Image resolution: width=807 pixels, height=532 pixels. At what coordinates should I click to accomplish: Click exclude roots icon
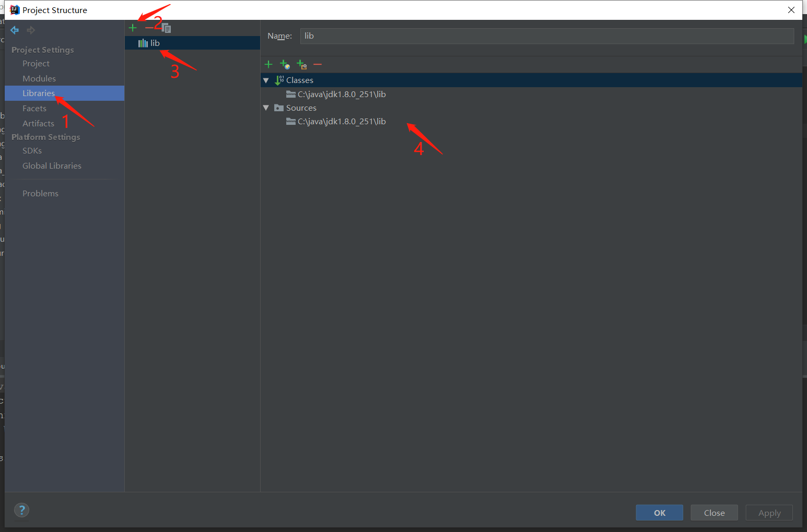click(x=301, y=64)
